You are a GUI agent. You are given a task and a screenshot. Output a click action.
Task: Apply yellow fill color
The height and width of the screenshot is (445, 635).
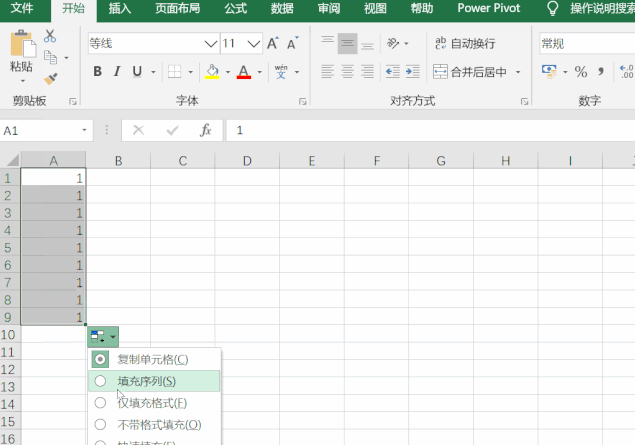(212, 72)
